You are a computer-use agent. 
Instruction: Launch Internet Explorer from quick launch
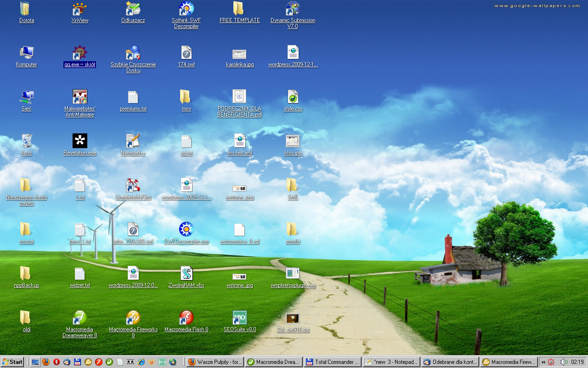(141, 362)
